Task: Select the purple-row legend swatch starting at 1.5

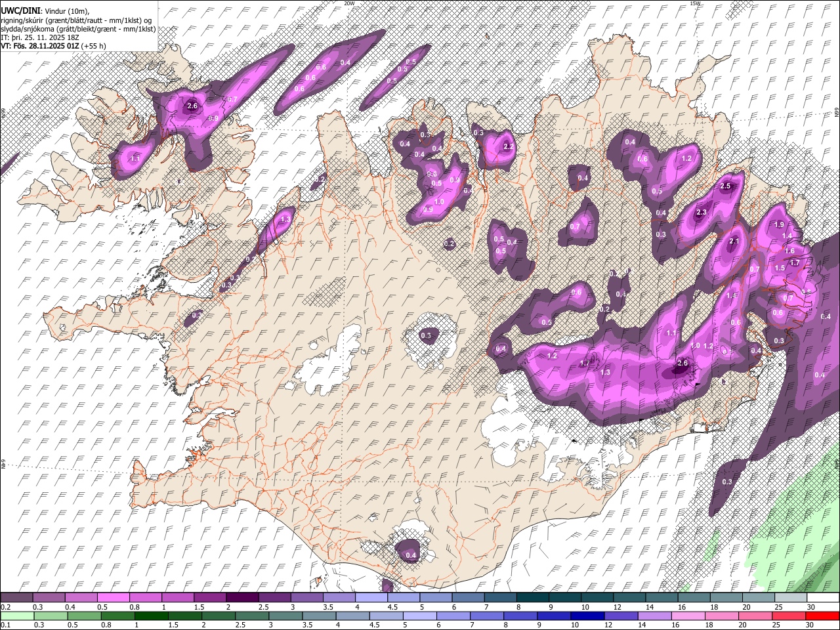Action: tap(209, 598)
